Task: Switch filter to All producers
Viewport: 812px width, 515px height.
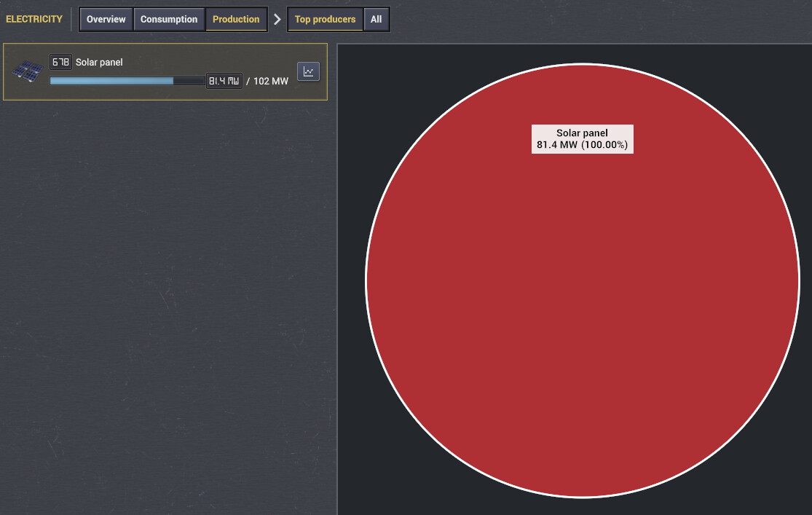Action: click(x=376, y=19)
